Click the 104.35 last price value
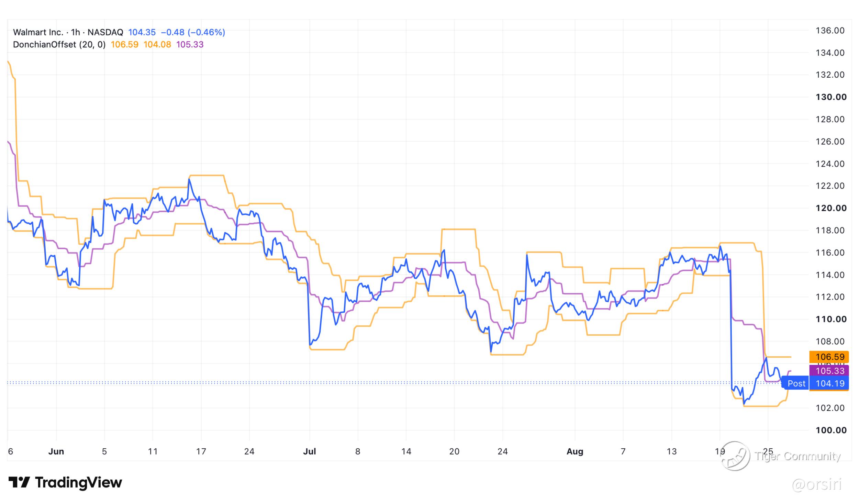This screenshot has height=504, width=859. (x=142, y=32)
